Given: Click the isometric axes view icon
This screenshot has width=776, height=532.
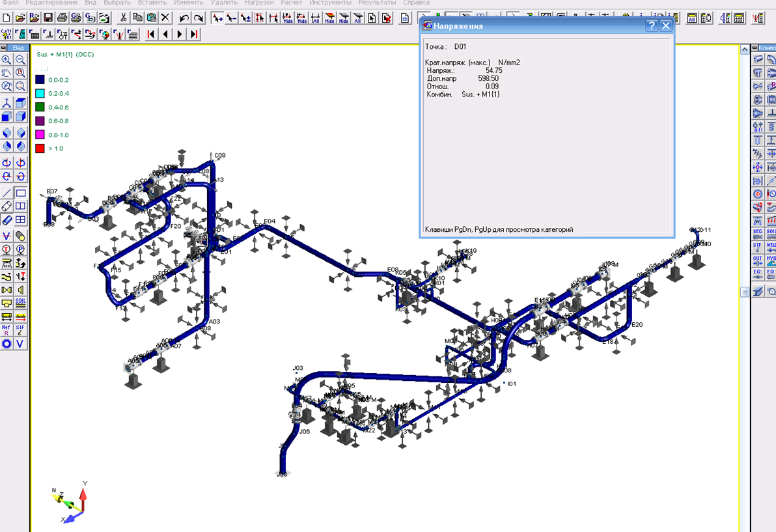Looking at the screenshot, I should (x=7, y=103).
